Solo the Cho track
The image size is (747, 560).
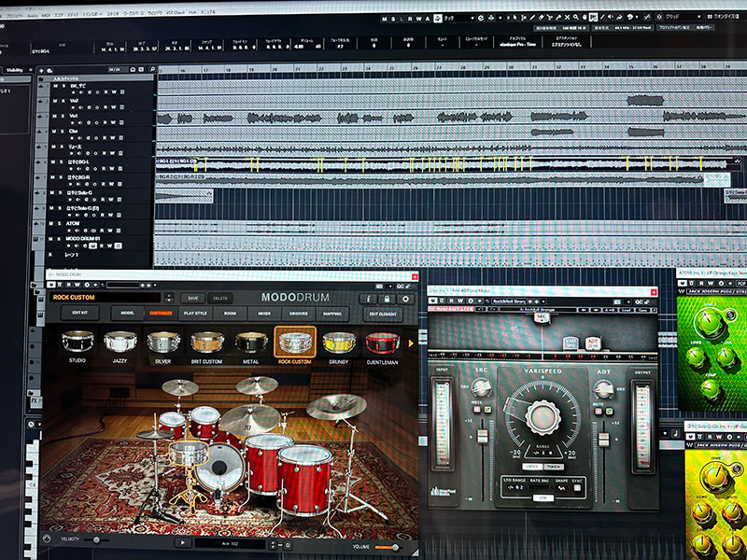click(x=63, y=132)
